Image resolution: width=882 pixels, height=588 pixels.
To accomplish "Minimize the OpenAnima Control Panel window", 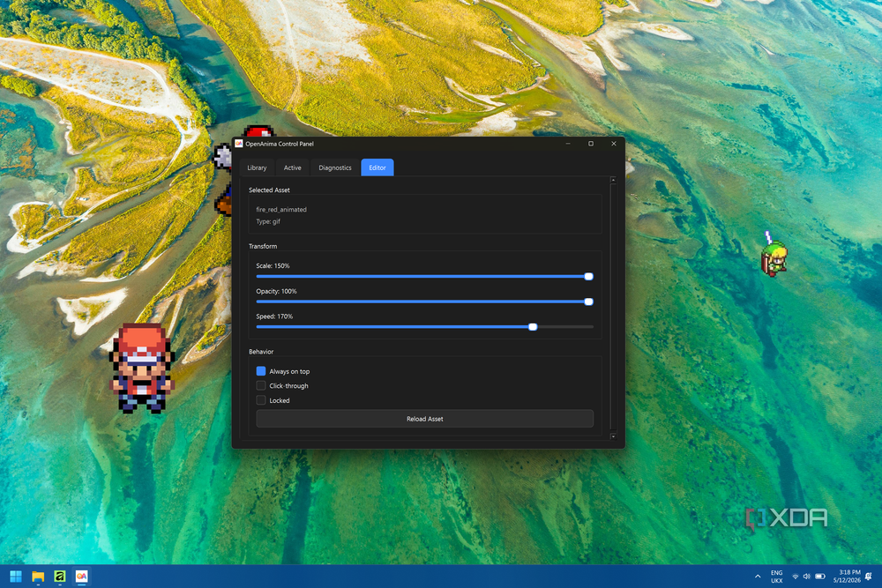I will (x=568, y=144).
